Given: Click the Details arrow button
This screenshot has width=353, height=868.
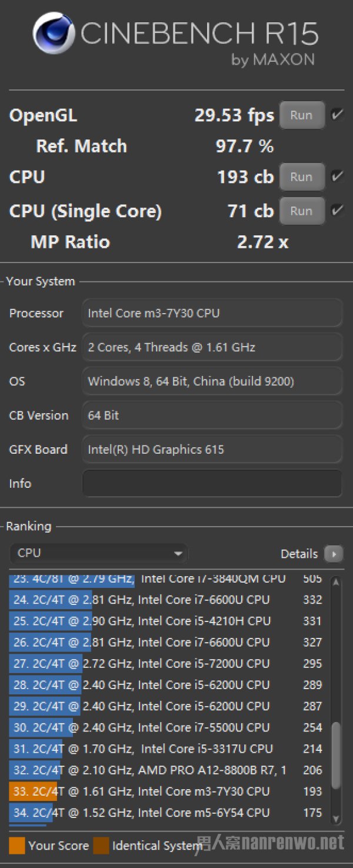Looking at the screenshot, I should coord(334,554).
